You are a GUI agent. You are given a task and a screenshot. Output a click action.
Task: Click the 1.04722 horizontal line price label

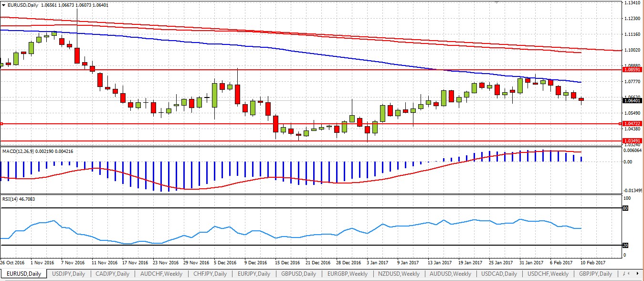tap(633, 124)
